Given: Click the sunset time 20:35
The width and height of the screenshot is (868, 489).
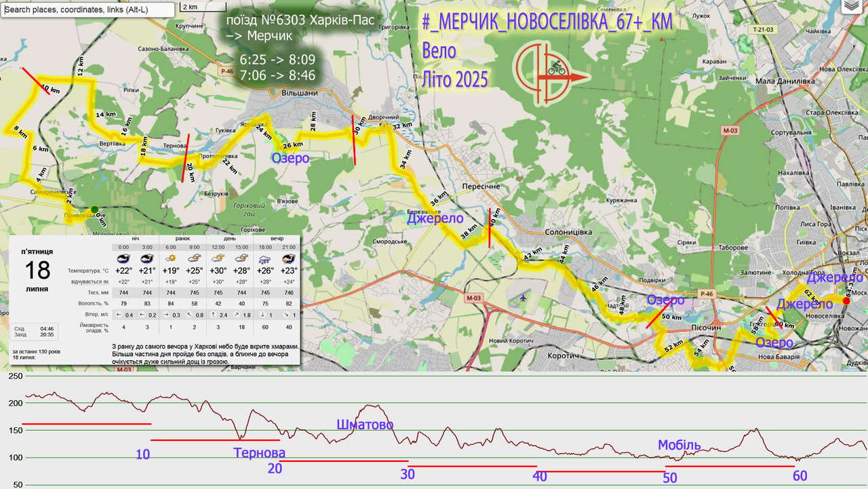Looking at the screenshot, I should (x=47, y=334).
